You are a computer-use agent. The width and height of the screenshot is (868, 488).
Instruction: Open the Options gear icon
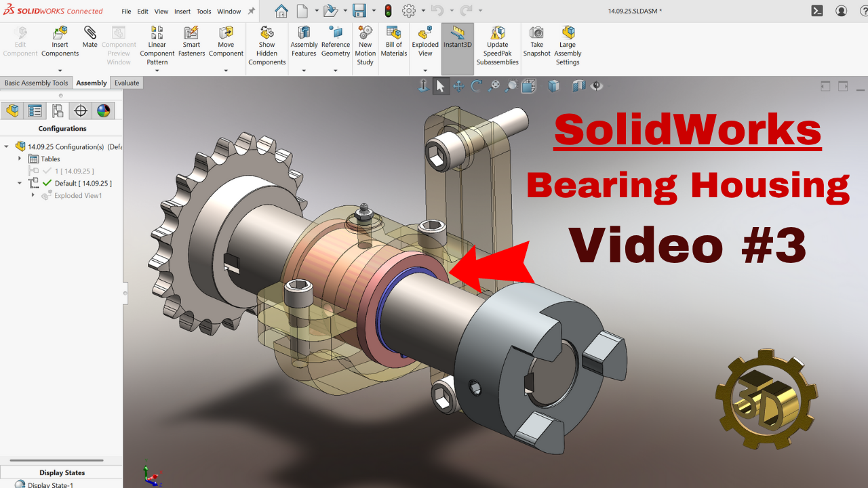409,11
